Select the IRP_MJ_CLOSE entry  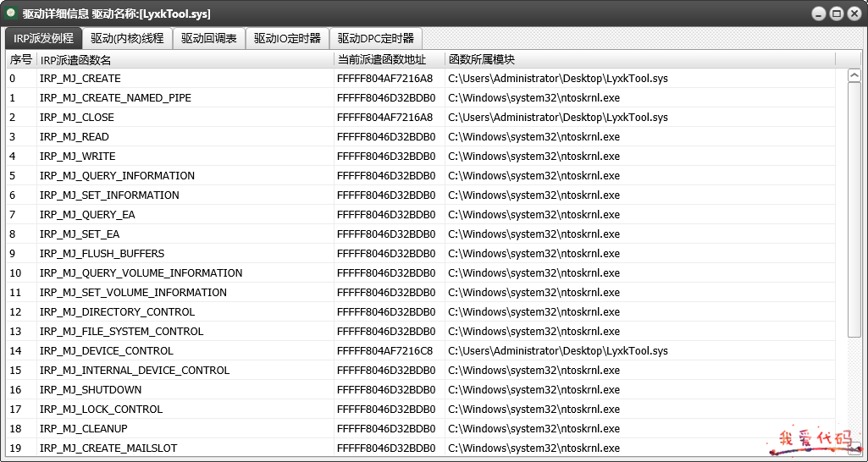[x=77, y=118]
